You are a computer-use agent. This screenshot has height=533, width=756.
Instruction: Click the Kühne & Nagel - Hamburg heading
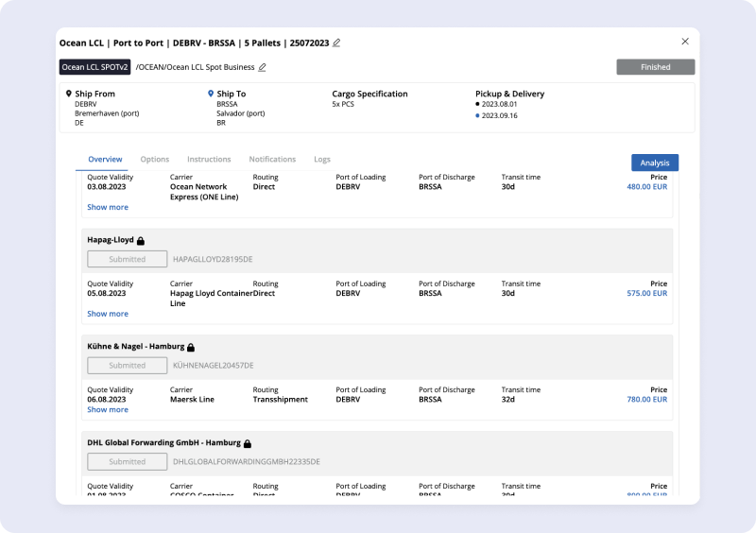pyautogui.click(x=135, y=346)
